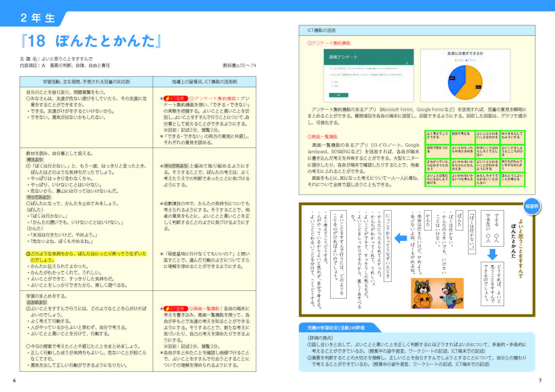Click the やってみよう label above the ぽんた role-play
Image resolution: width=555 pixels, height=392 pixels.
(x=38, y=197)
